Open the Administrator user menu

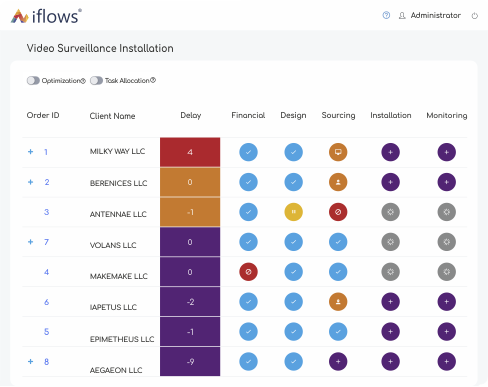430,15
